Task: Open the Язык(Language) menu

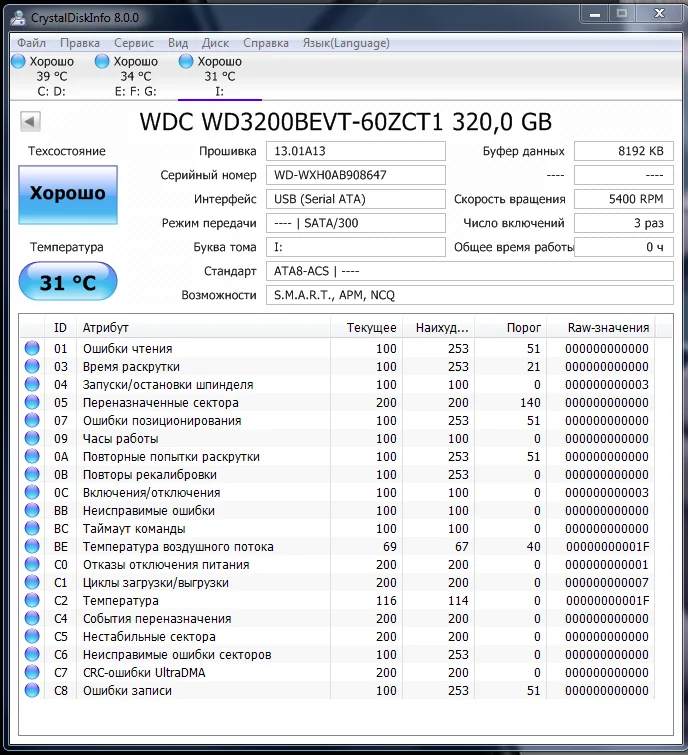Action: coord(346,43)
